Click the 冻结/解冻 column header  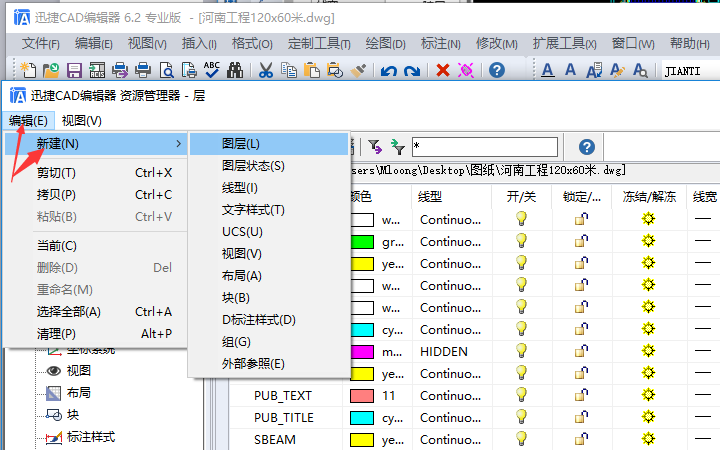[x=649, y=197]
